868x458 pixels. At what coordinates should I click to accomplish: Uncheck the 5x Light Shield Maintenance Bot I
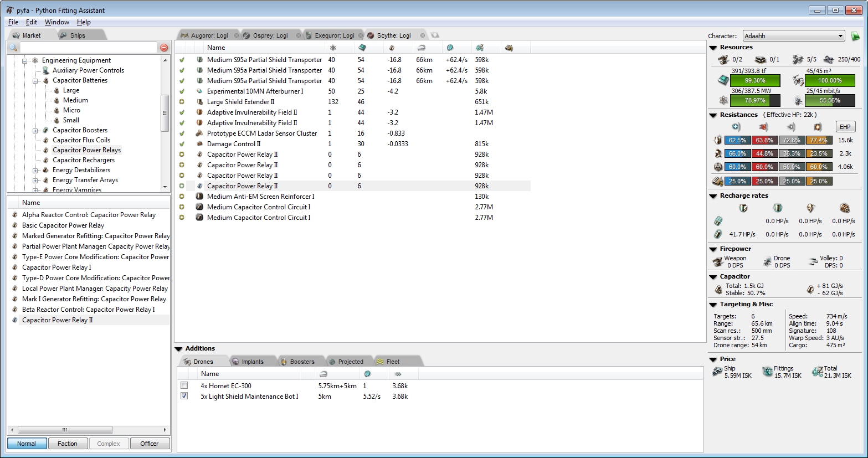click(x=184, y=396)
